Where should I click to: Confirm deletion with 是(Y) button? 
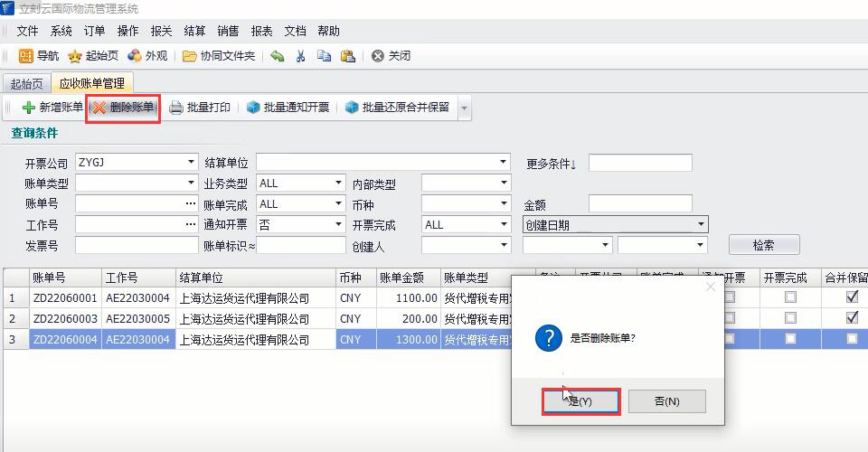pos(580,401)
